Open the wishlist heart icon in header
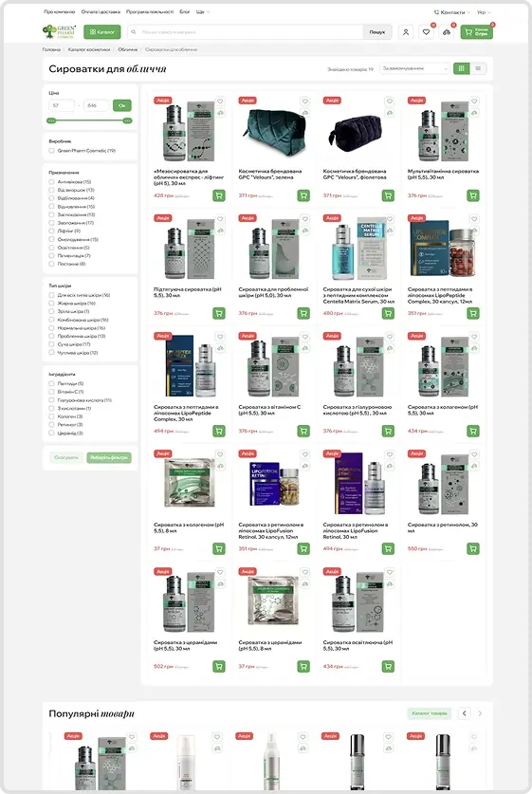 [x=426, y=32]
